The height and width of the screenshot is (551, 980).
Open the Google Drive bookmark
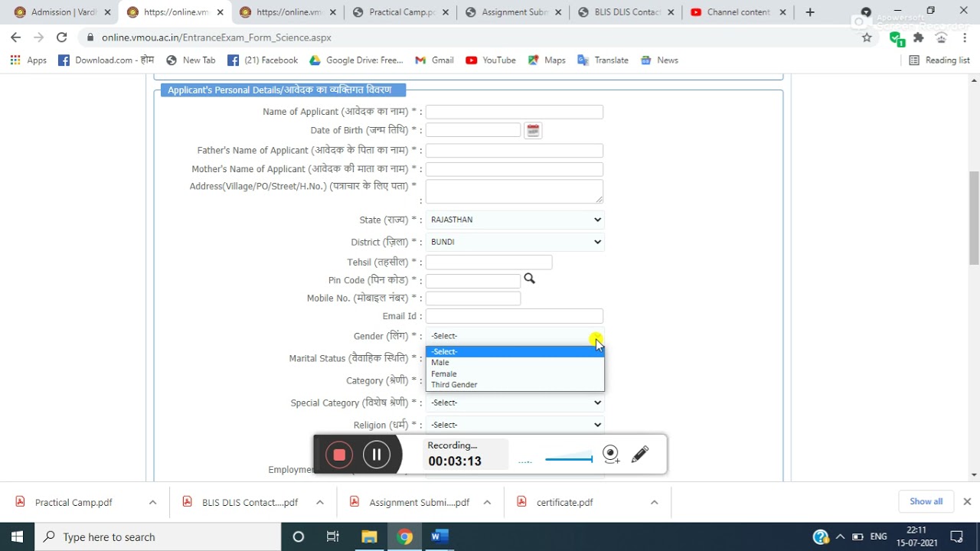[356, 60]
